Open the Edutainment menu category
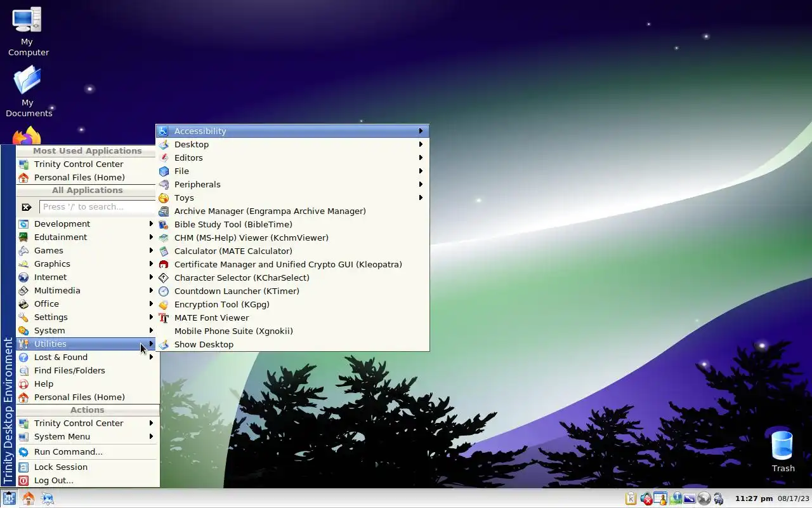812x508 pixels. pyautogui.click(x=86, y=237)
